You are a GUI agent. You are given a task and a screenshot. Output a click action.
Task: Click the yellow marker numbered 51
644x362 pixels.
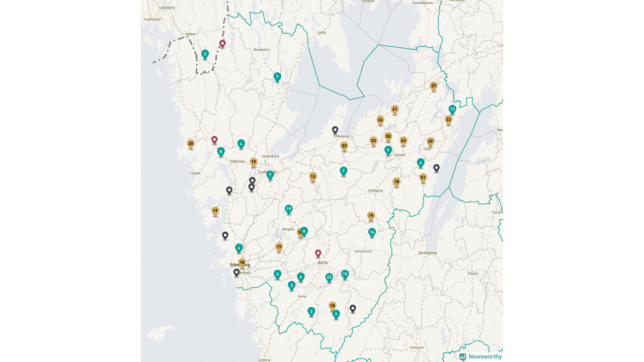[423, 177]
